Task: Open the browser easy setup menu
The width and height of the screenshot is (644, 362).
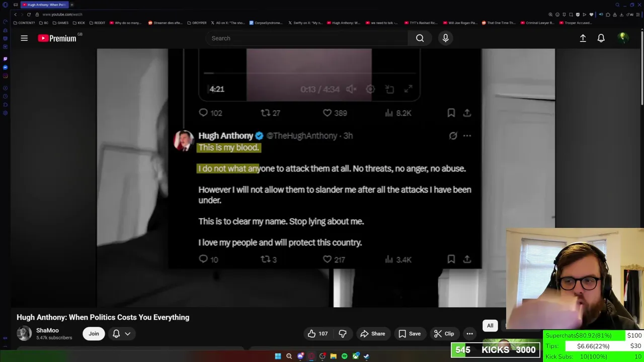Action: coord(638,15)
